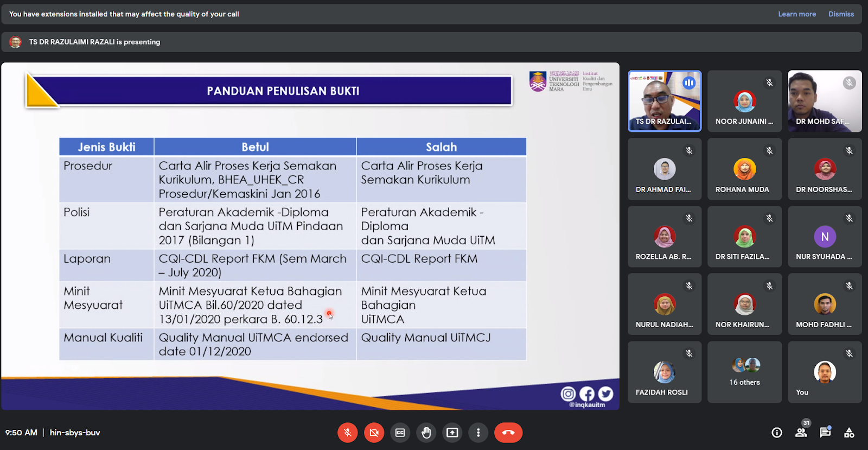Click muted mic icon on NOOR JUNAINI tile

[769, 83]
